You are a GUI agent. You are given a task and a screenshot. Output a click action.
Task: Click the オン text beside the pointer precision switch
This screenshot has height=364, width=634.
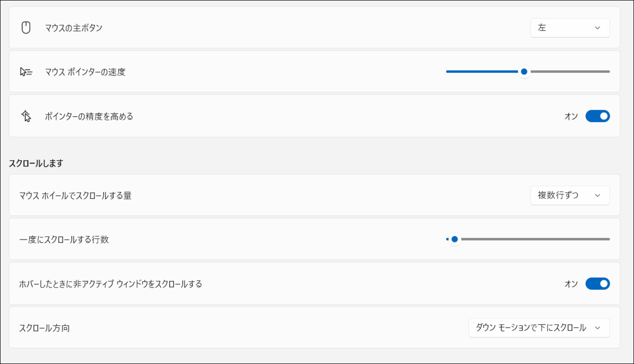pyautogui.click(x=571, y=117)
